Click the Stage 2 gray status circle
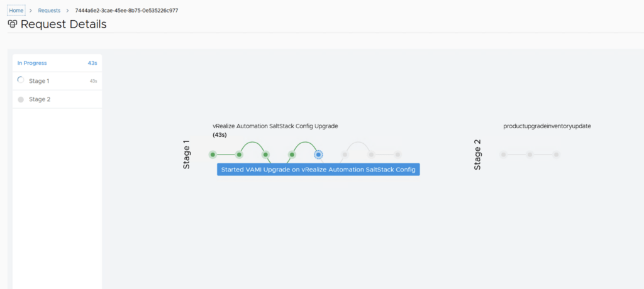 click(x=21, y=99)
